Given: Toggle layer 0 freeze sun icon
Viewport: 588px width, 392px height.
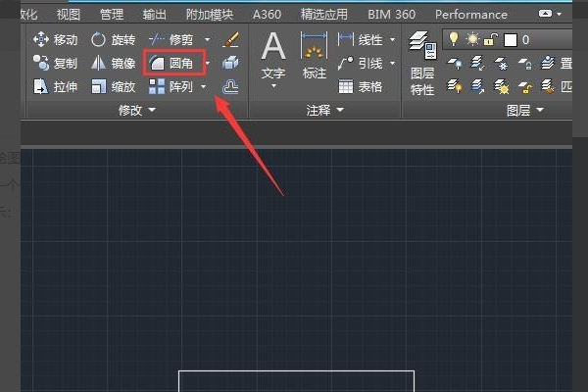Looking at the screenshot, I should 472,39.
